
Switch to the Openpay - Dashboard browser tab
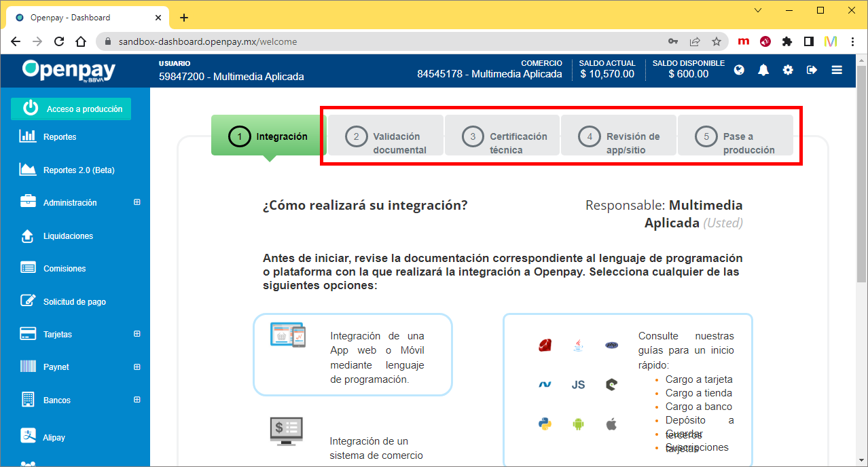tap(88, 18)
